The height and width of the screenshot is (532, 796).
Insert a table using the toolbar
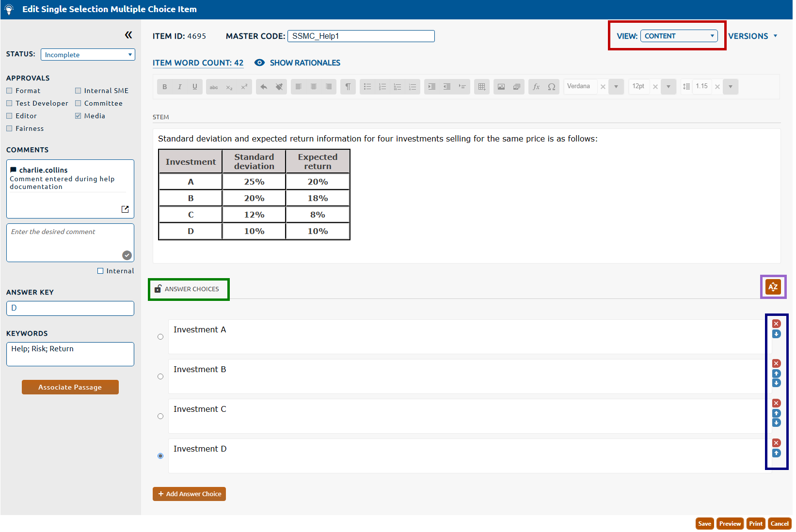[481, 87]
